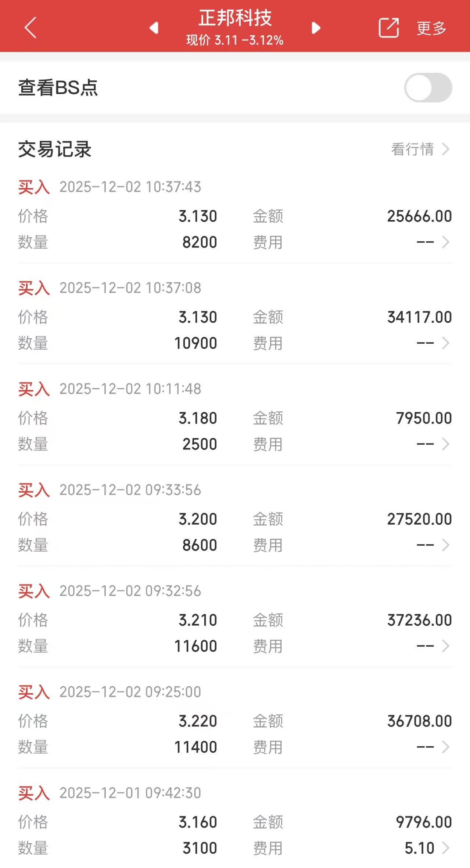
Task: Select the 25666.00 buy record
Action: pyautogui.click(x=235, y=217)
